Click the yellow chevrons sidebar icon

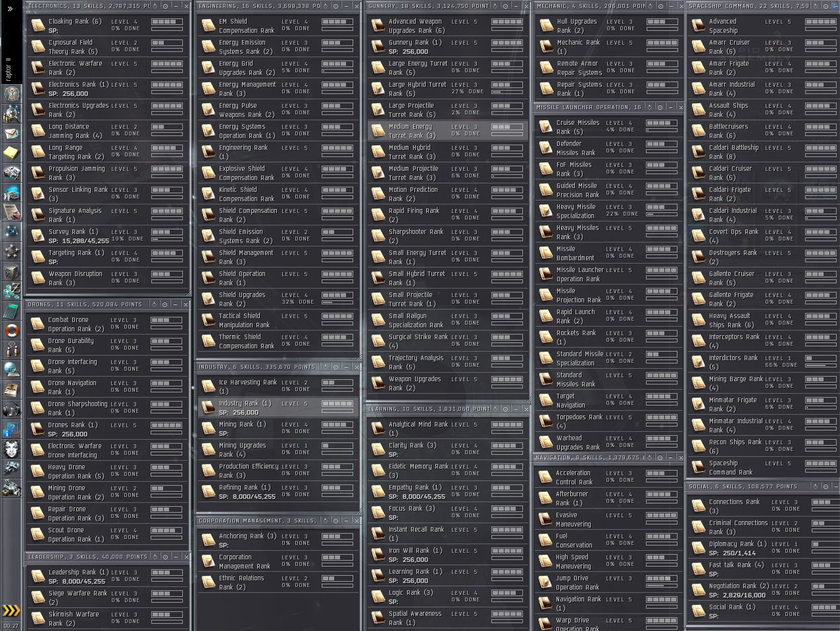point(11,611)
